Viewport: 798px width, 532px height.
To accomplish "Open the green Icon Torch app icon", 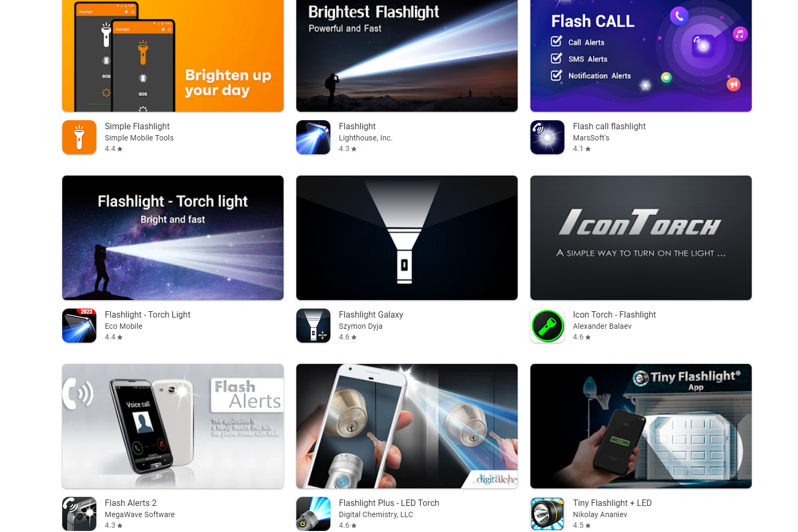I will tap(547, 326).
